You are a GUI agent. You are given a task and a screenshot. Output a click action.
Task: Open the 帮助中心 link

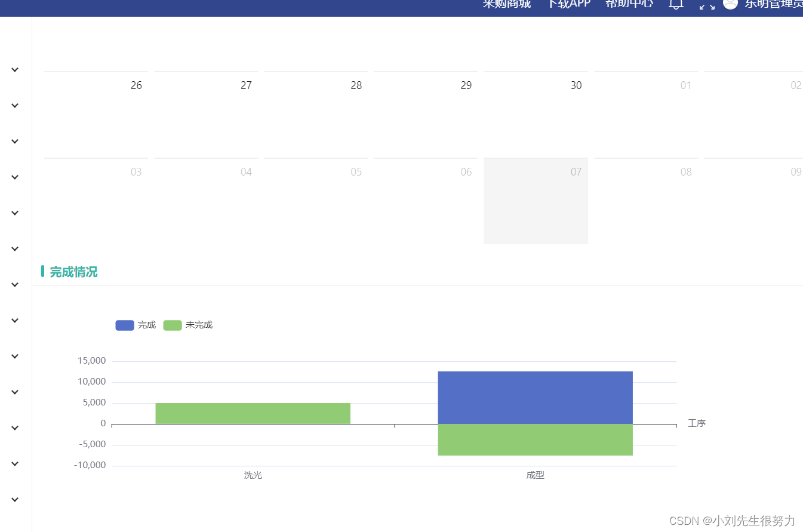click(x=629, y=4)
